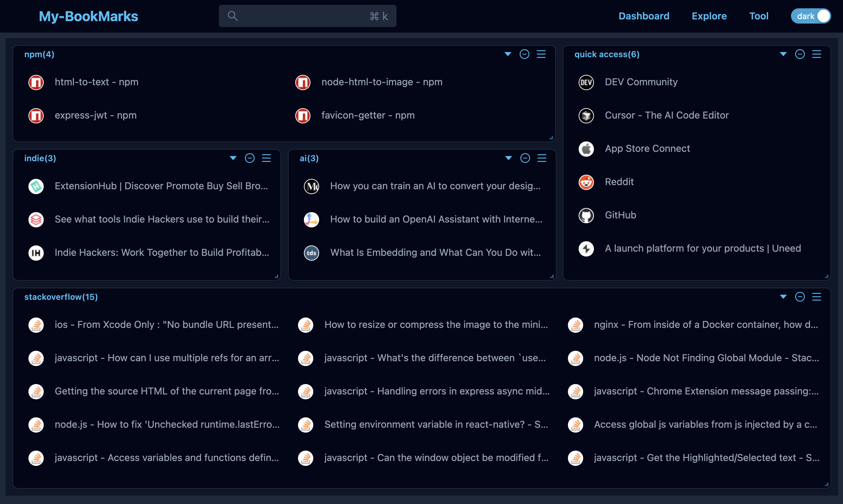
Task: Grab the stackoverflow panel resize corner
Action: (x=826, y=484)
